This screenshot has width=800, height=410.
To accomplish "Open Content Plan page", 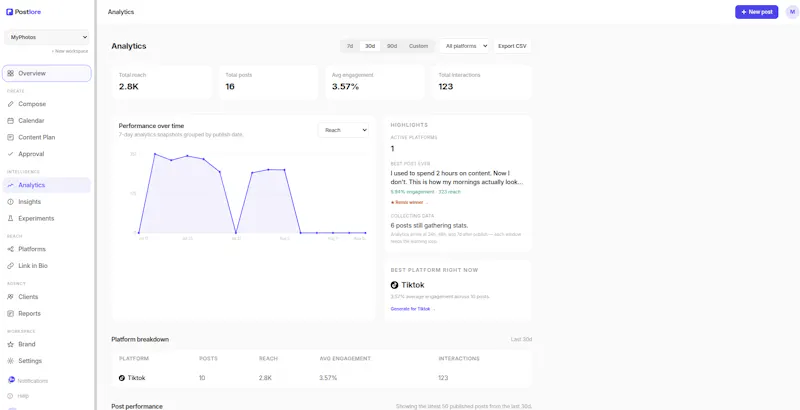I will coord(46,137).
